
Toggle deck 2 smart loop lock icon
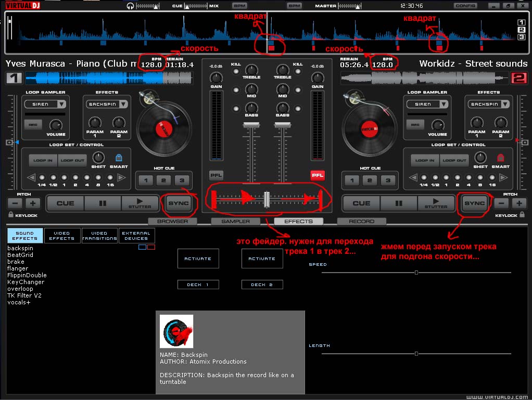point(500,158)
